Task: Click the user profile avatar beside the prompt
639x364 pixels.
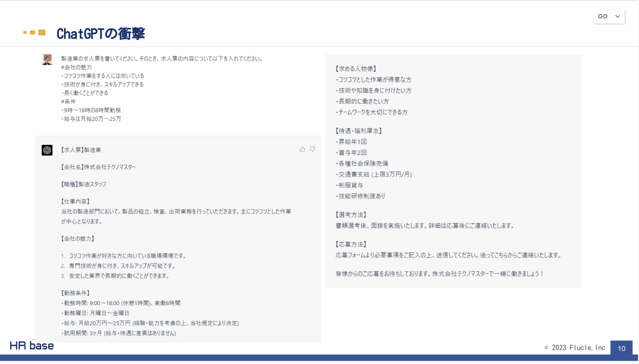Action: point(47,60)
